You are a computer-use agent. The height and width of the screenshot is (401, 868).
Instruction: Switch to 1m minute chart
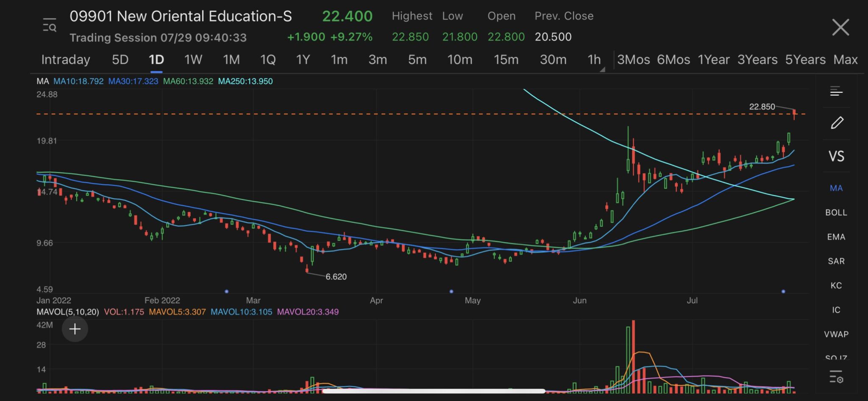click(x=339, y=60)
